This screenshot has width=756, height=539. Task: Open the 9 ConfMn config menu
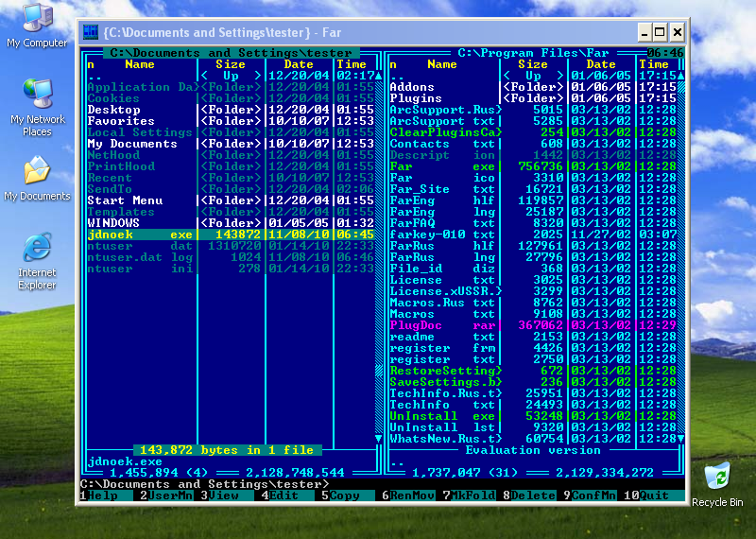(593, 496)
